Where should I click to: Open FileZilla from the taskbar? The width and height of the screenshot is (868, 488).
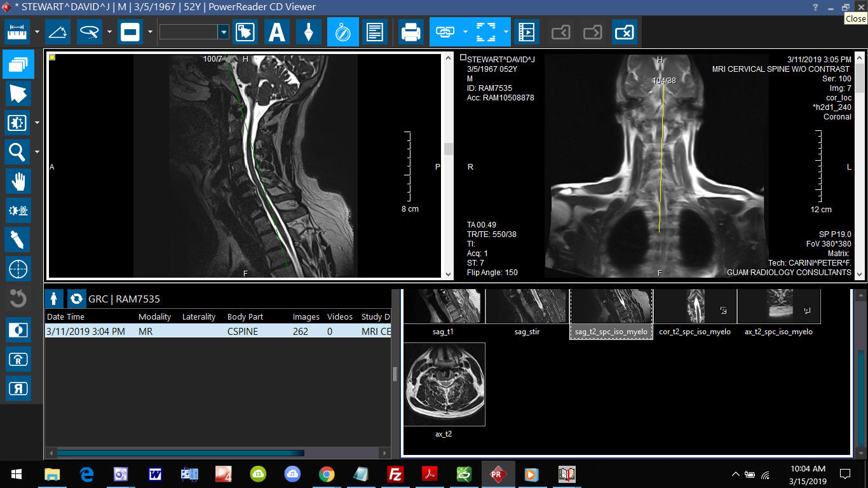click(x=395, y=473)
